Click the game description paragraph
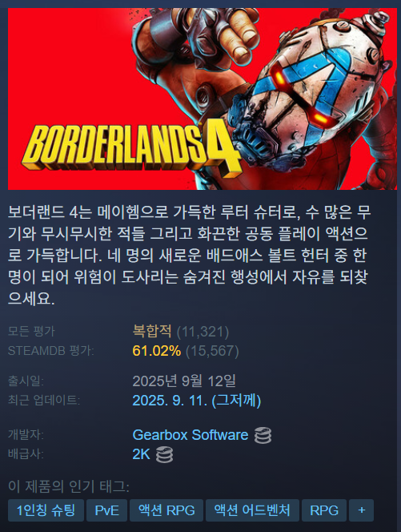 coord(189,255)
